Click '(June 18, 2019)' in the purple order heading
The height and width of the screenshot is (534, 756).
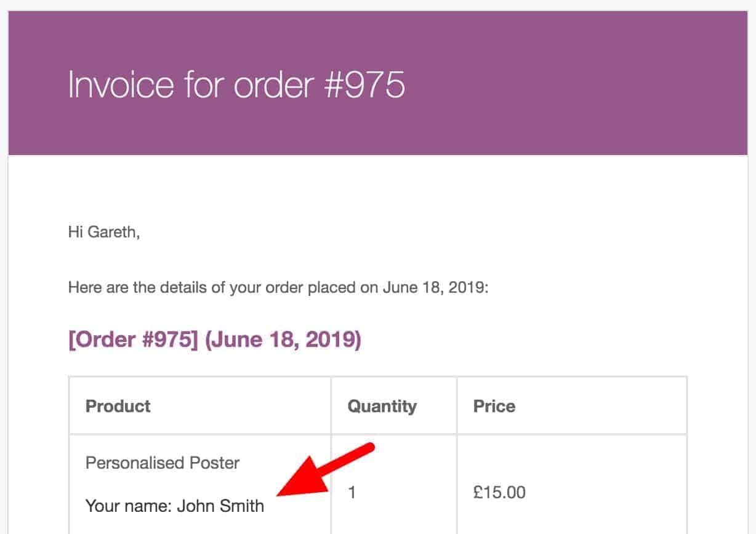(283, 340)
